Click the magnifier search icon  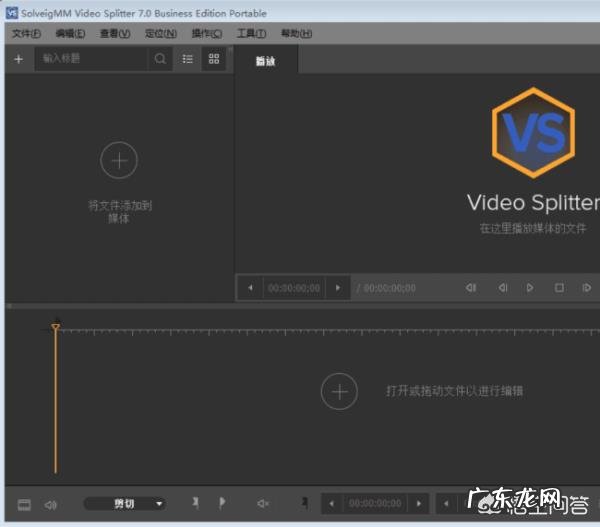tap(160, 59)
